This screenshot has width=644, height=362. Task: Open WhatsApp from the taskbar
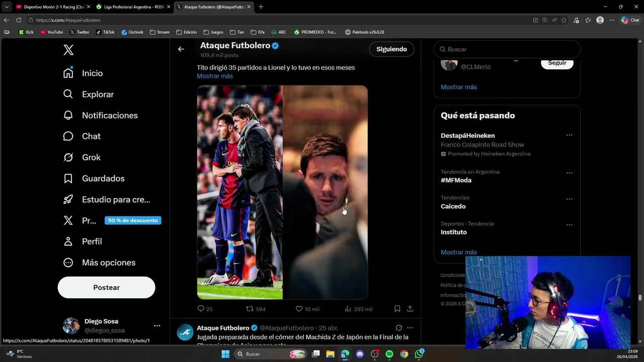pos(419,354)
